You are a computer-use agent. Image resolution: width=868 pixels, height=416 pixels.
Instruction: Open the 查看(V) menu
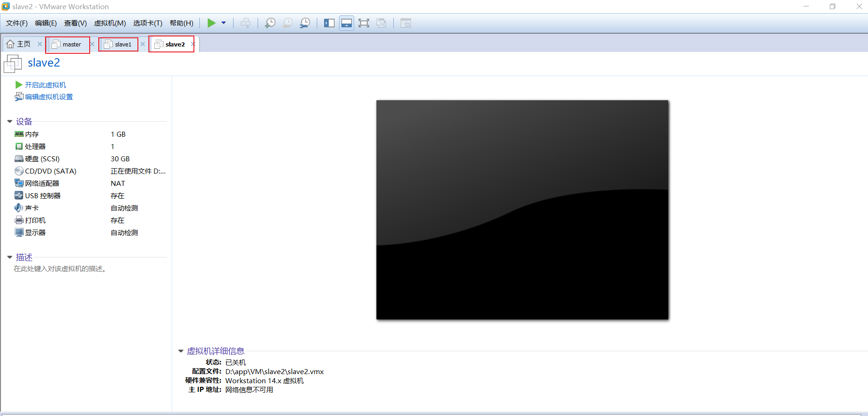tap(76, 23)
